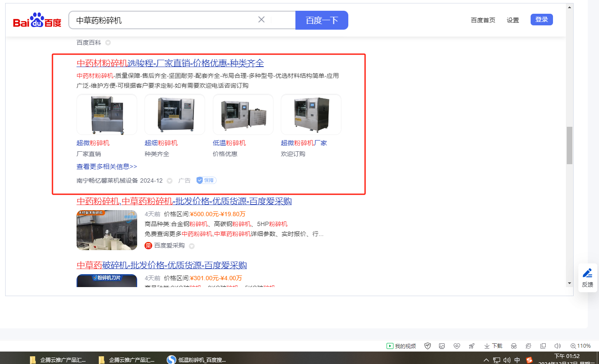Click the 厂家直销 caption text
This screenshot has width=599, height=364.
point(89,154)
